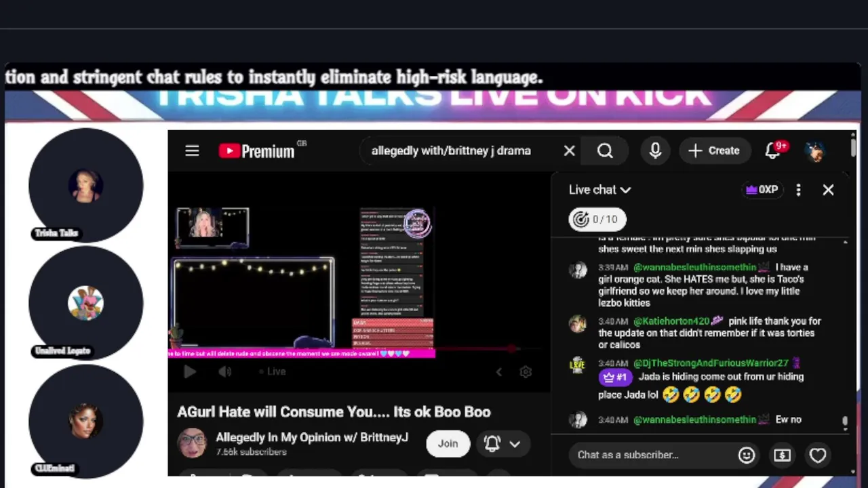This screenshot has height=488, width=868.
Task: Click the Jada is hiding chat message
Action: tap(701, 385)
